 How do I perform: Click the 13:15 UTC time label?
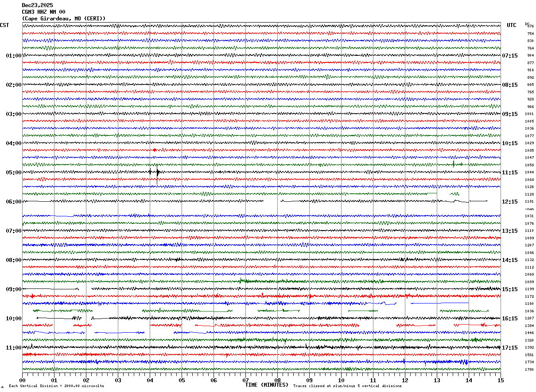(x=510, y=231)
